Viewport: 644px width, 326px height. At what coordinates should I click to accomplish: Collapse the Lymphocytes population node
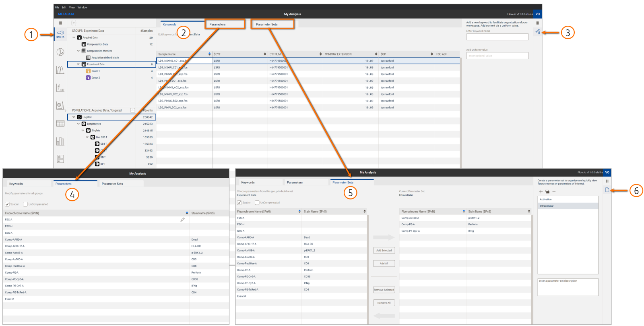pyautogui.click(x=78, y=124)
